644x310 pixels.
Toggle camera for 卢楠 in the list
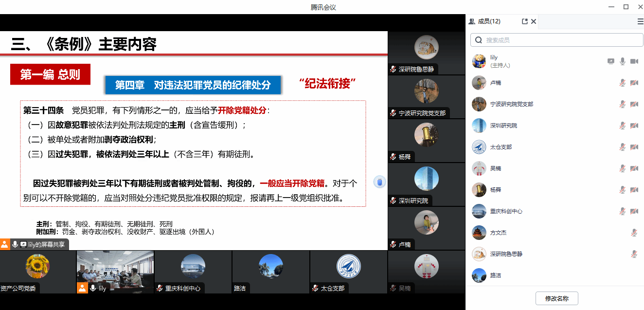(634, 83)
